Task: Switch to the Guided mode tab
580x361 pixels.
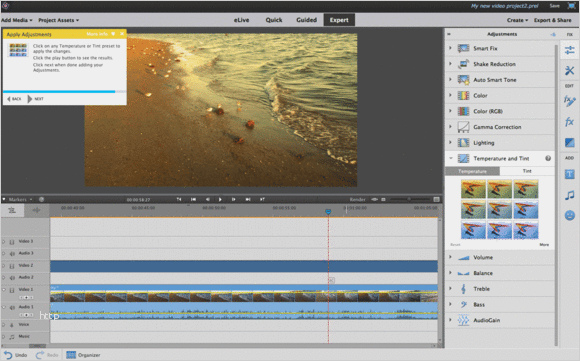Action: [306, 20]
